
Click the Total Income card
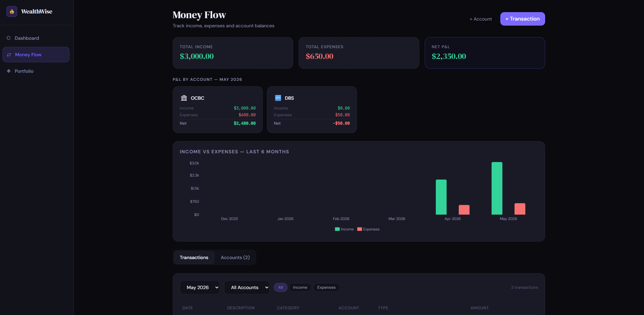(233, 53)
